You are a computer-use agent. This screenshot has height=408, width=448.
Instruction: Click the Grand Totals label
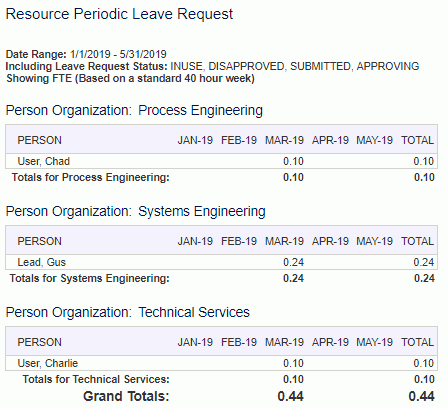pos(126,396)
